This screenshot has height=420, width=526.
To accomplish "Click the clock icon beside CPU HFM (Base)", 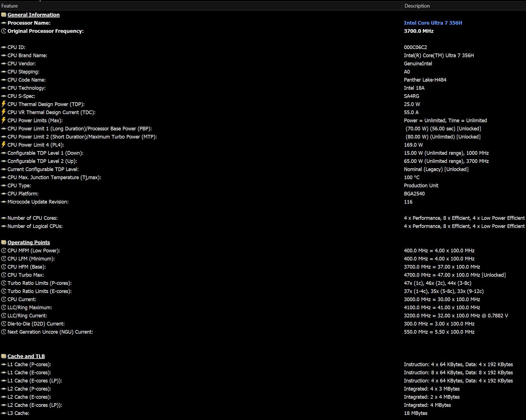I will (x=4, y=267).
